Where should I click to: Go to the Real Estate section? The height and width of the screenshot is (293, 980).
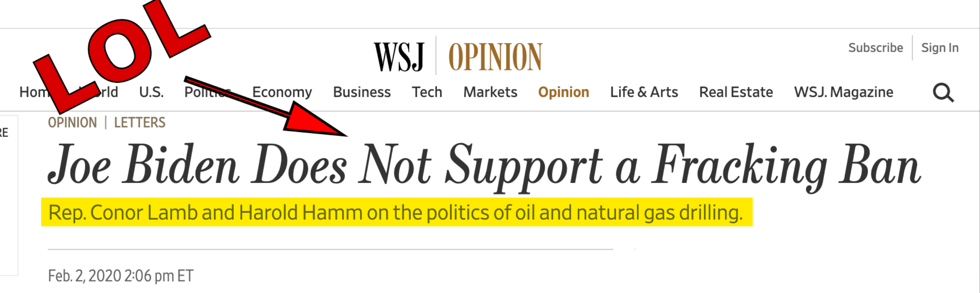click(x=736, y=92)
